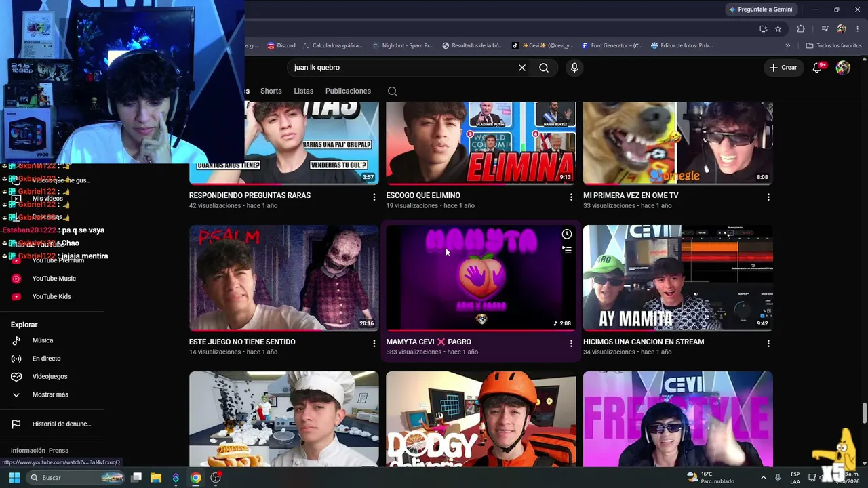Viewport: 868px width, 488px height.
Task: Play the ESCOGO QUE ELIMINO thumbnail
Action: pyautogui.click(x=481, y=143)
